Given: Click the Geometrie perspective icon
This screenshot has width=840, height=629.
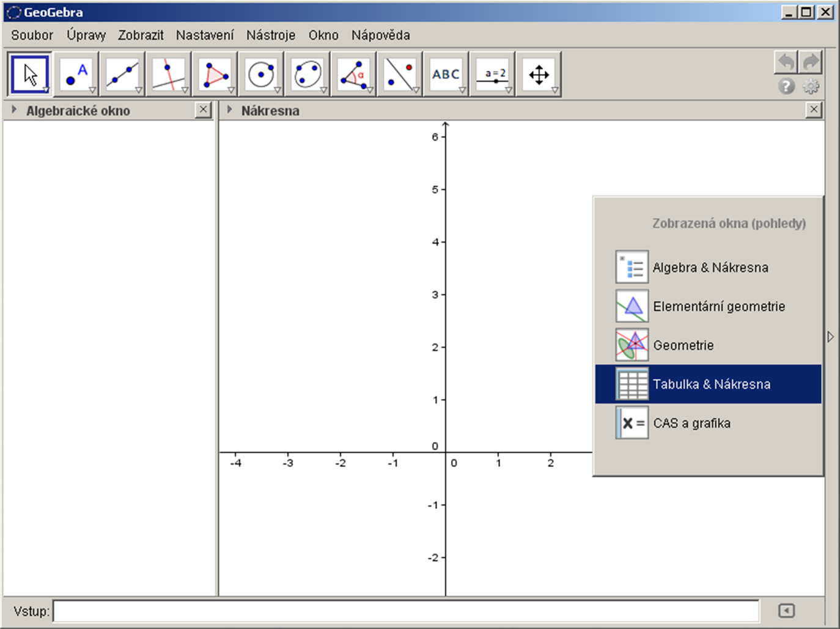Looking at the screenshot, I should click(632, 345).
